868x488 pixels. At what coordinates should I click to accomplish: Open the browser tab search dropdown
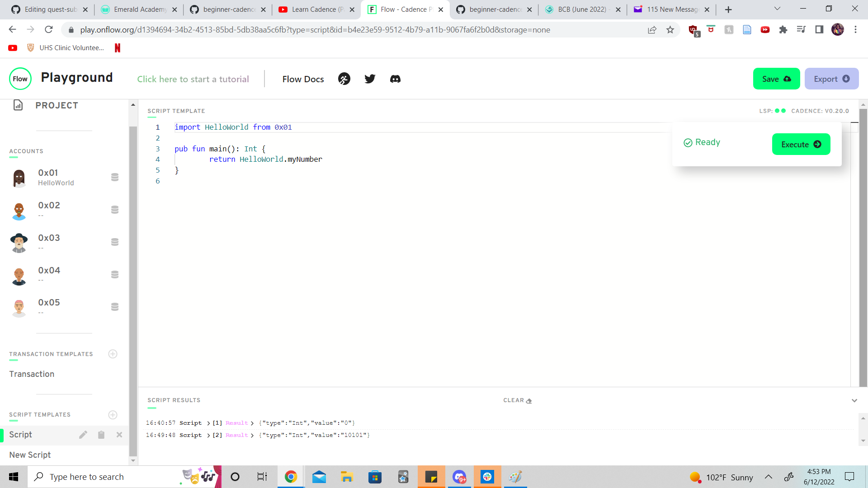777,9
